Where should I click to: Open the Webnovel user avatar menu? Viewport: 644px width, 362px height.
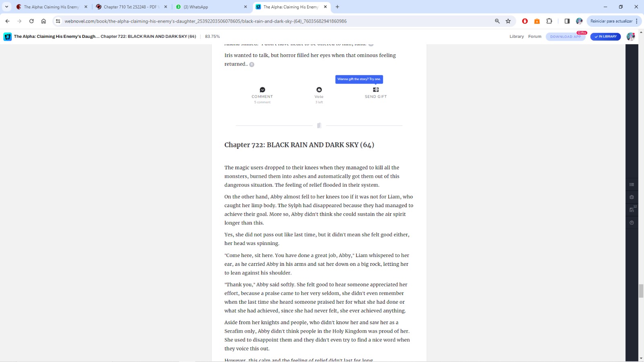[630, 37]
